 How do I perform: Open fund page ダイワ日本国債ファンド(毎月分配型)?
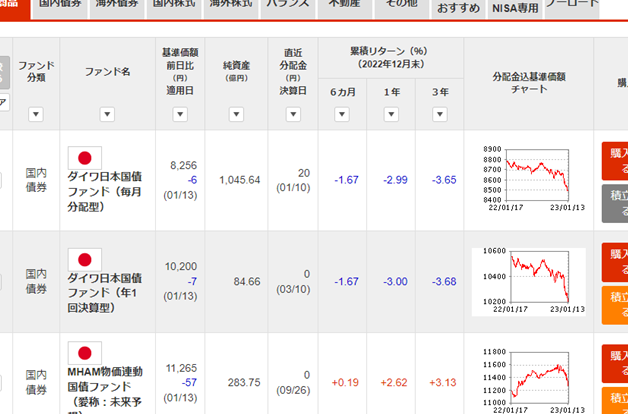[x=105, y=191]
